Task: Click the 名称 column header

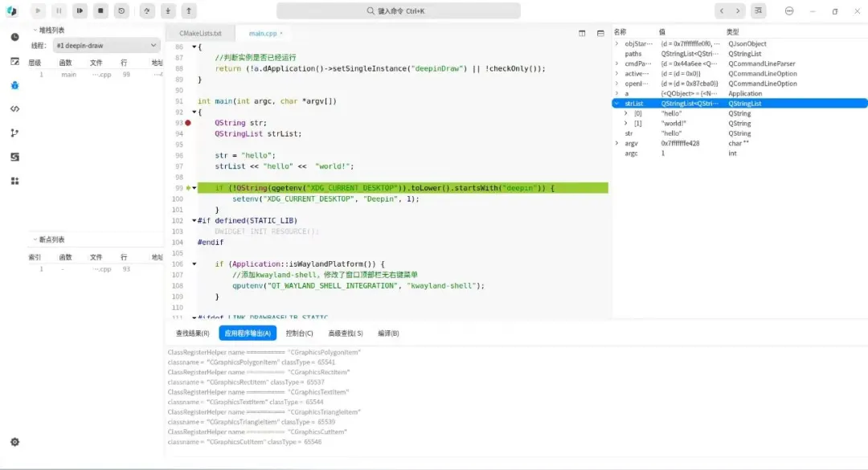Action: tap(620, 32)
